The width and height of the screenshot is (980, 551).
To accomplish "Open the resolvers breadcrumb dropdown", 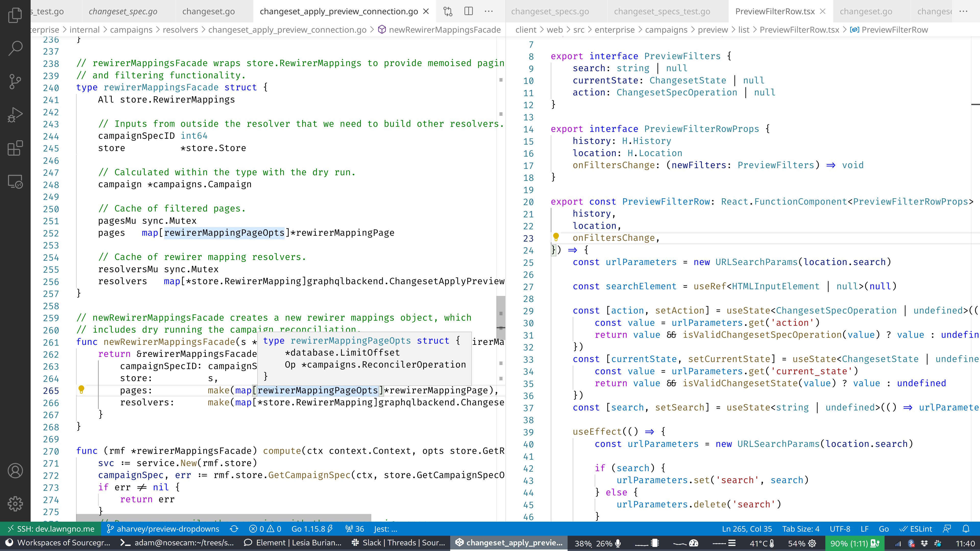I will click(x=180, y=30).
